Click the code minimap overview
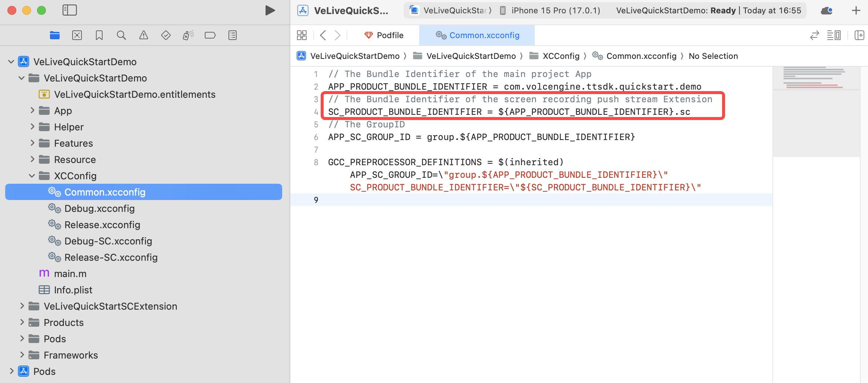 [816, 111]
